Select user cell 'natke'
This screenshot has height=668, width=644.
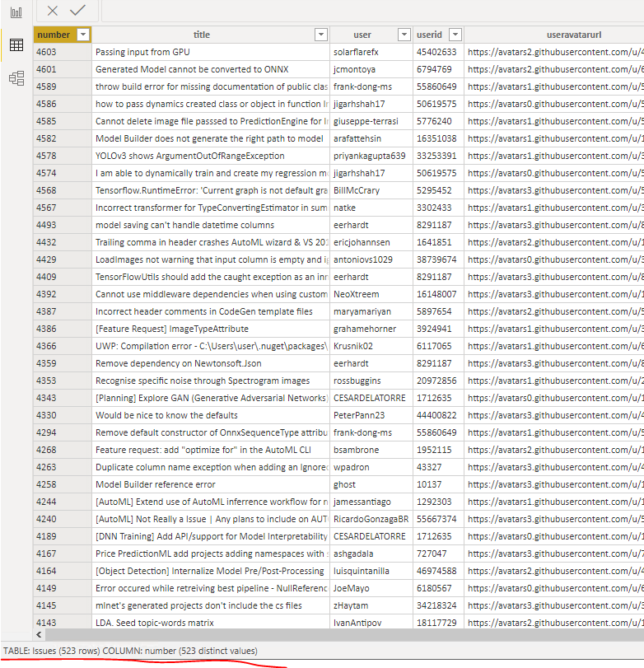coord(371,208)
